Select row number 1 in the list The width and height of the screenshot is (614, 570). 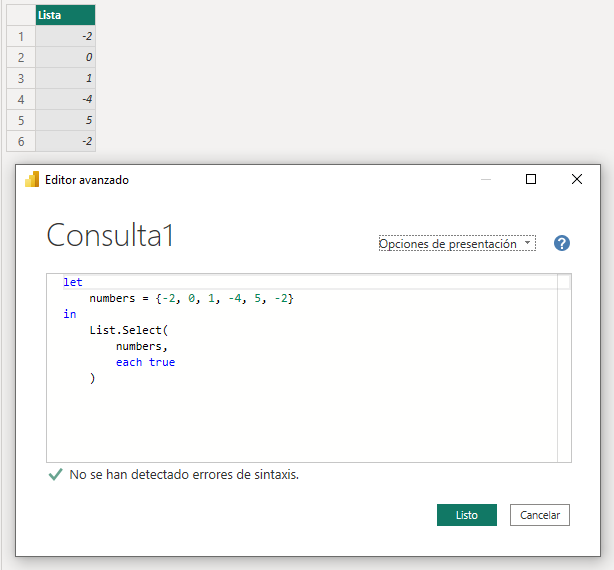20,36
